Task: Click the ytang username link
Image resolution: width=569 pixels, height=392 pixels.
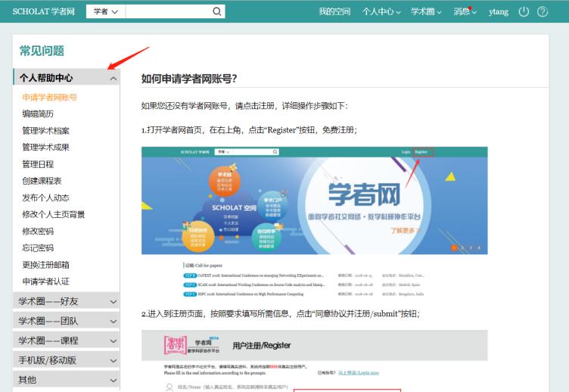Action: (x=499, y=11)
